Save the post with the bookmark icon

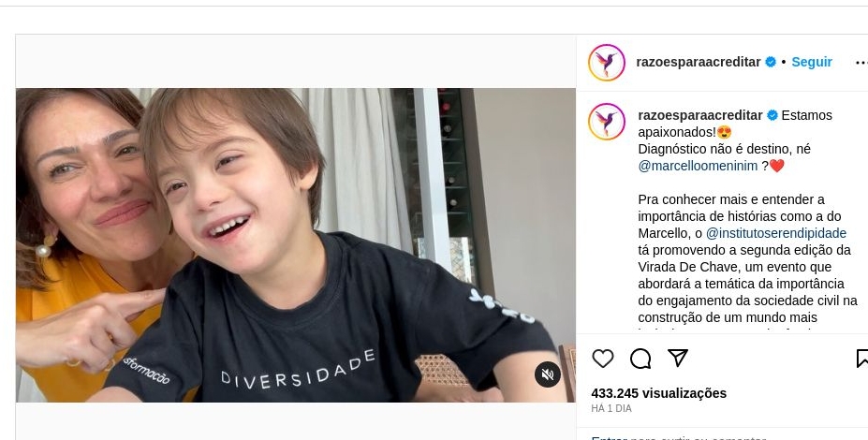tap(862, 359)
